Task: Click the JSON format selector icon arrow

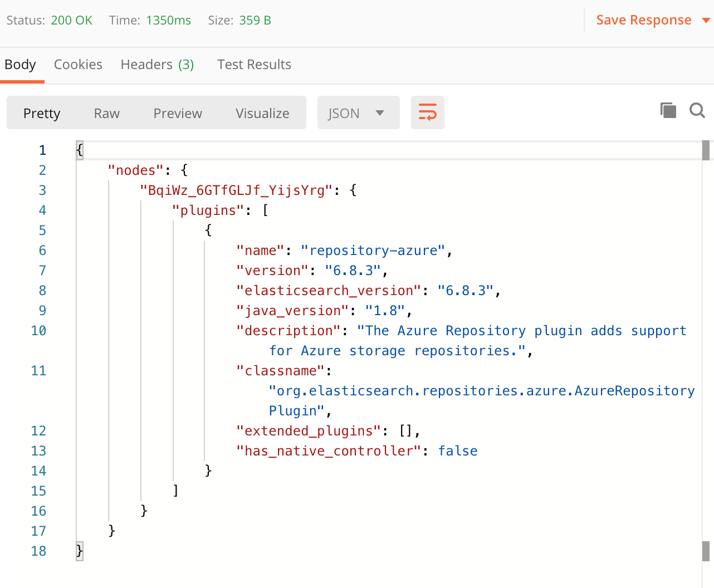Action: (381, 112)
